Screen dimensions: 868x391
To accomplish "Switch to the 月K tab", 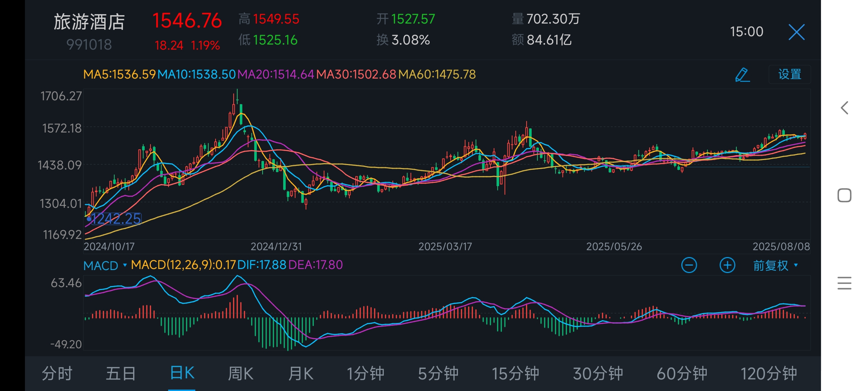I will (x=301, y=373).
